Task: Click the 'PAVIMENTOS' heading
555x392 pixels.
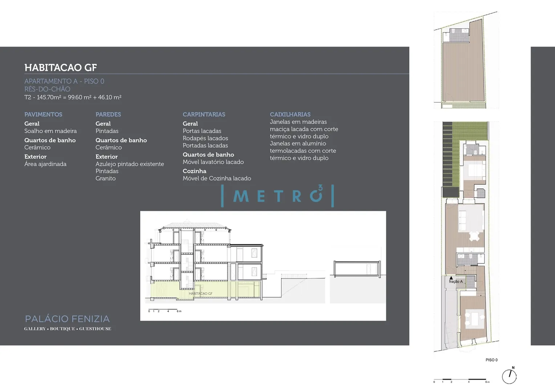Action: pos(43,114)
